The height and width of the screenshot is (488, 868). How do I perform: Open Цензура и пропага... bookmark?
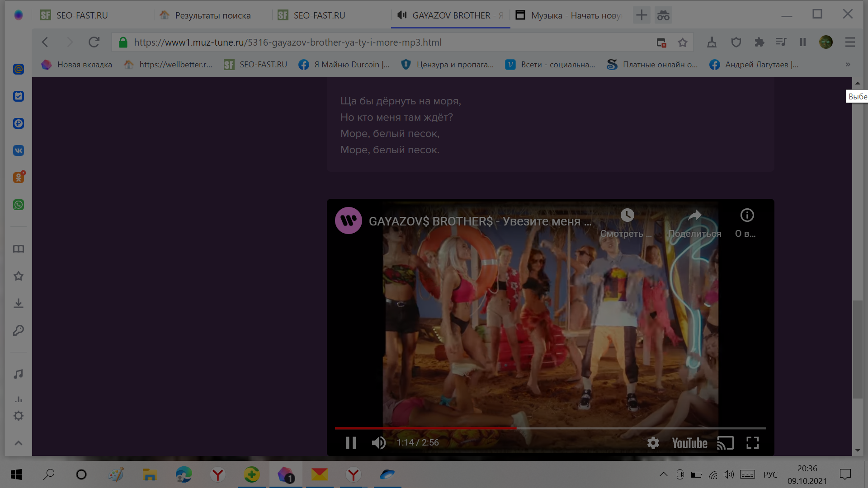(447, 65)
